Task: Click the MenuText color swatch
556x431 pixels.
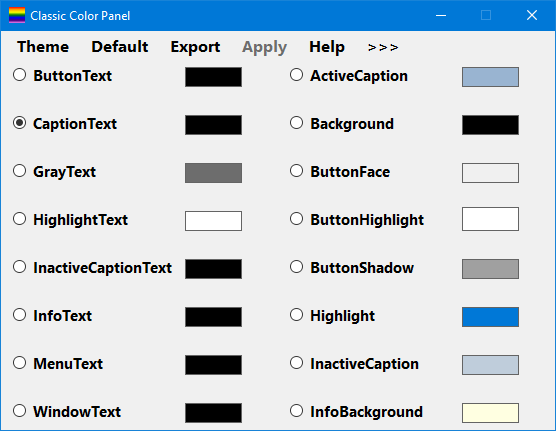Action: pyautogui.click(x=213, y=365)
